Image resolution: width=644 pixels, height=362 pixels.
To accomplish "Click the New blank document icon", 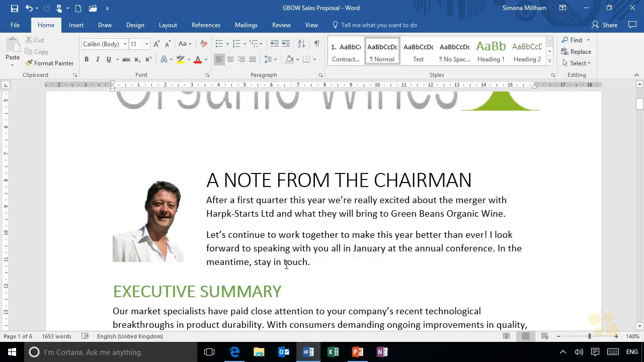I will click(x=78, y=8).
